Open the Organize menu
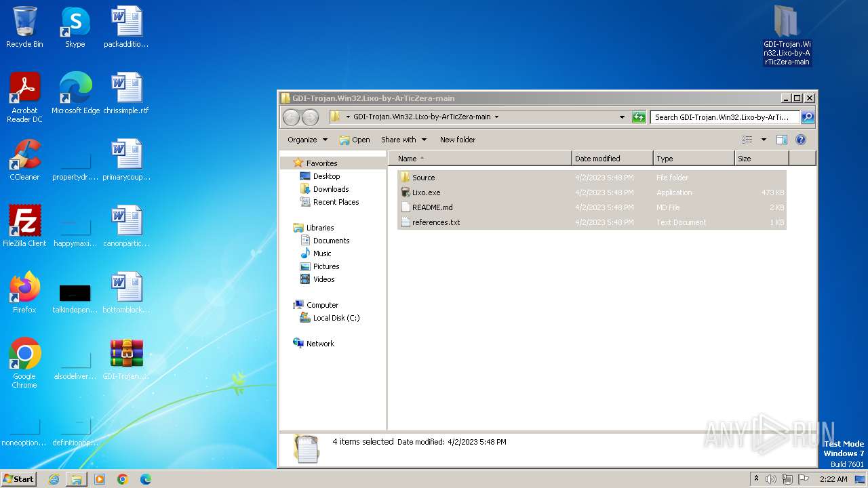Image resolution: width=868 pixels, height=488 pixels. [x=307, y=140]
